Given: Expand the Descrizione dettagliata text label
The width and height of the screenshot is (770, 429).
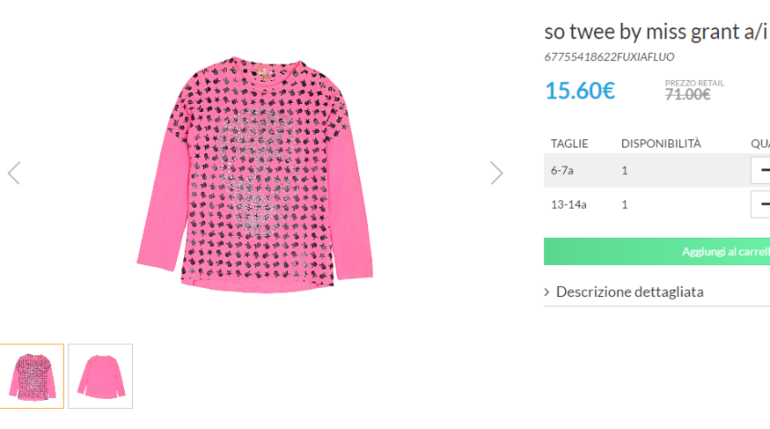Looking at the screenshot, I should click(x=629, y=292).
